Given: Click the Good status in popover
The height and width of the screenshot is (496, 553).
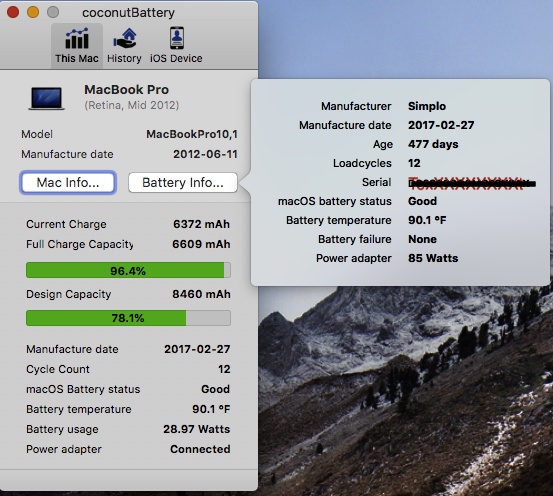Looking at the screenshot, I should tap(422, 201).
